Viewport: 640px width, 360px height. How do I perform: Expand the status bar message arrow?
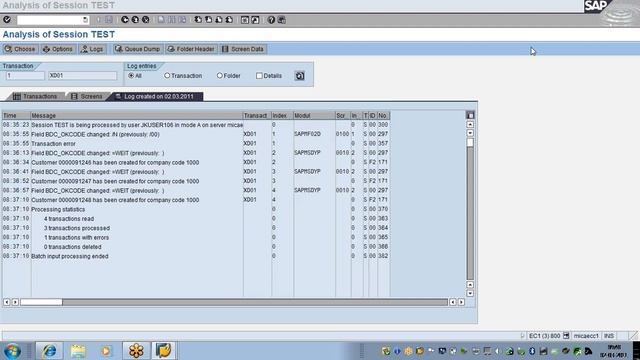[522, 336]
